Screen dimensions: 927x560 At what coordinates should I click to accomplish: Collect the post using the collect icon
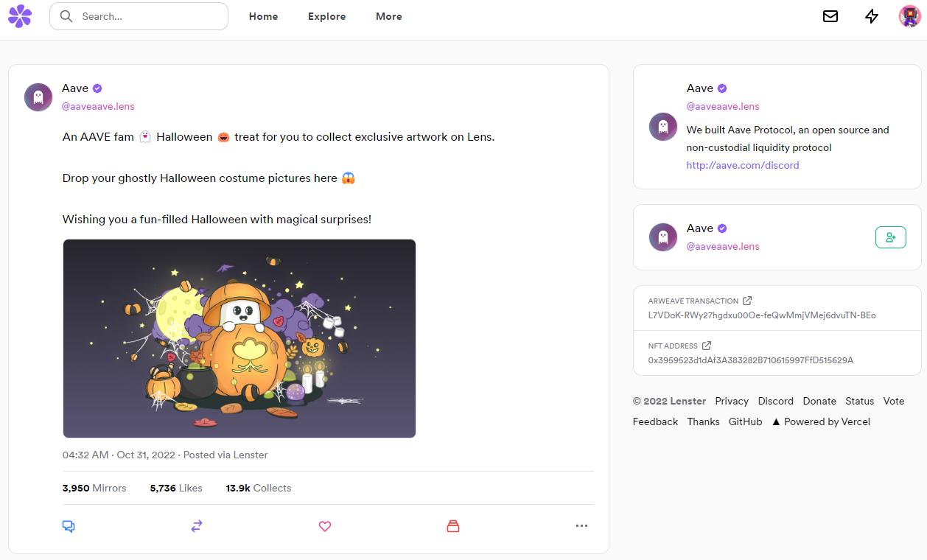click(453, 526)
